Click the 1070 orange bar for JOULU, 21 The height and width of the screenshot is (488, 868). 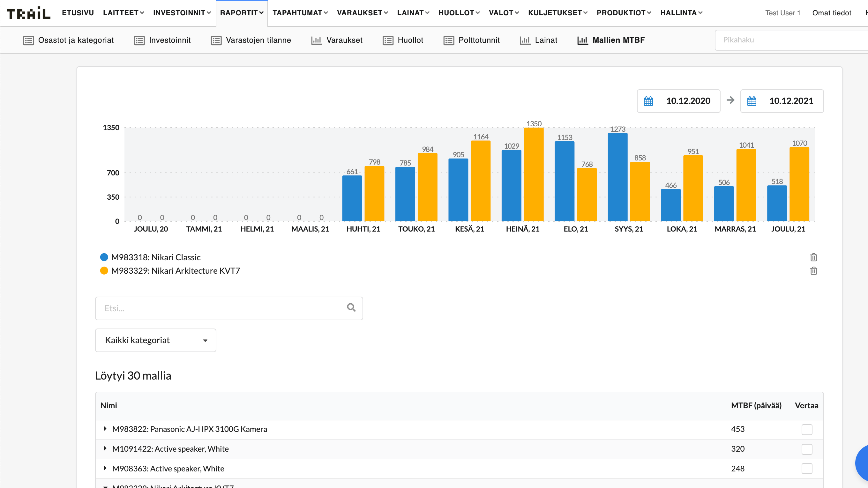(x=799, y=184)
